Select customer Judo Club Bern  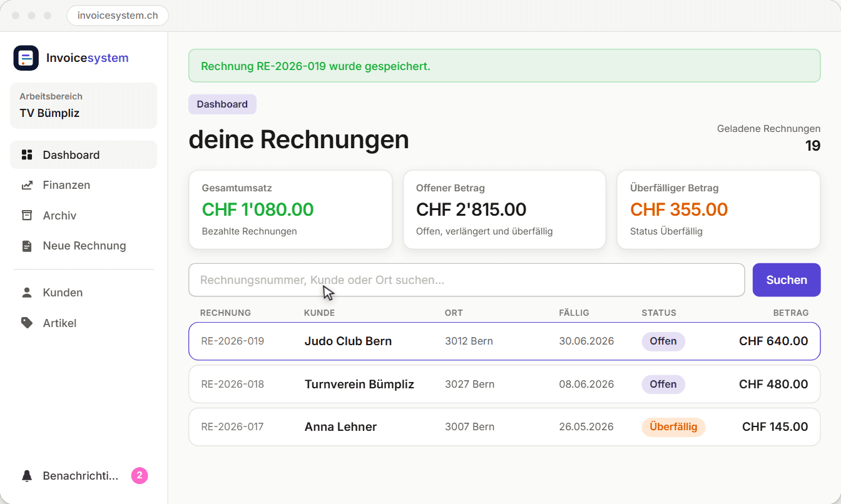[x=348, y=341]
